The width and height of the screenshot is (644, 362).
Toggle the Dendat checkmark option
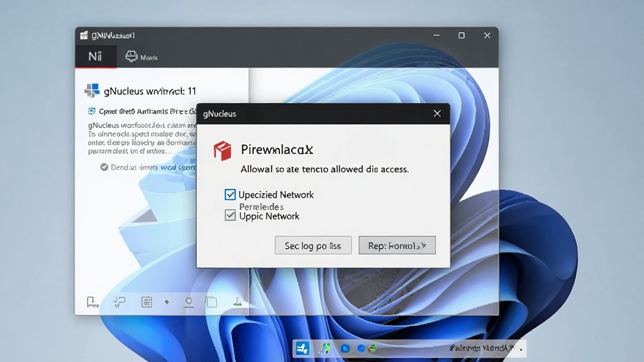[104, 167]
